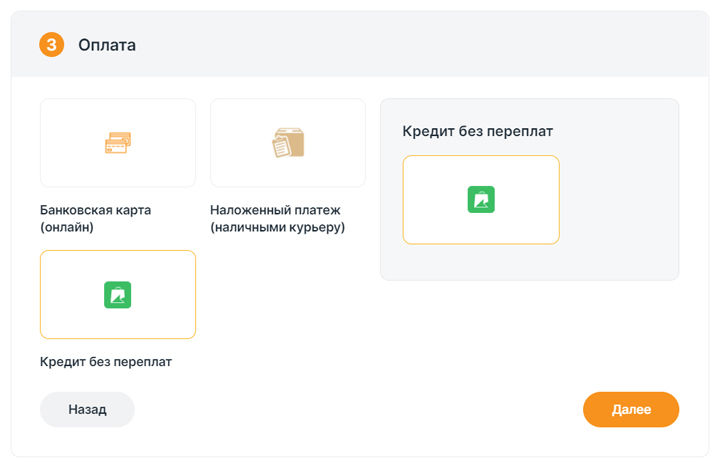Click the Кредит без переплат heading in the grey panel

pos(477,131)
